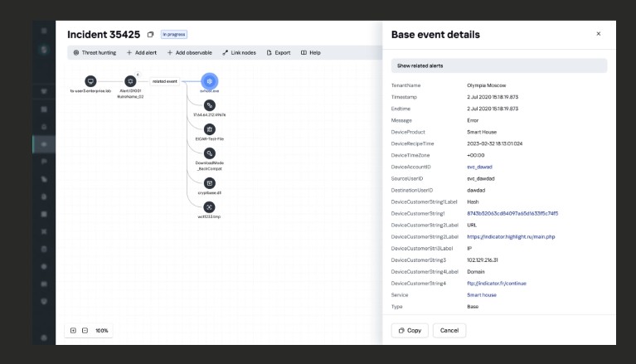
Task: Open the svc_dawad DeviceAccountID link
Action: tap(481, 167)
